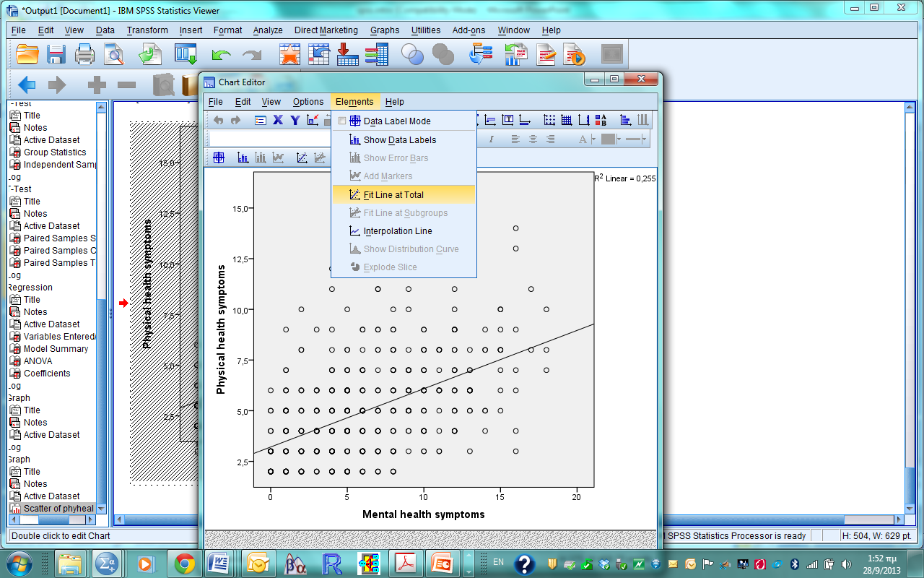This screenshot has height=578, width=924.
Task: Open the Chart Editor View menu
Action: [x=271, y=102]
